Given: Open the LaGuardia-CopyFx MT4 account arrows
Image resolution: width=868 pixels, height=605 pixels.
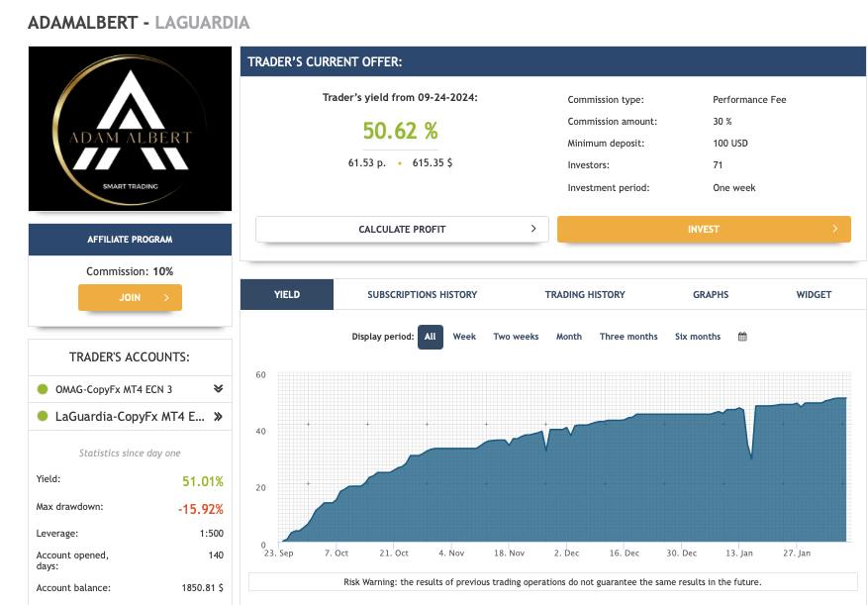Looking at the screenshot, I should coord(218,417).
